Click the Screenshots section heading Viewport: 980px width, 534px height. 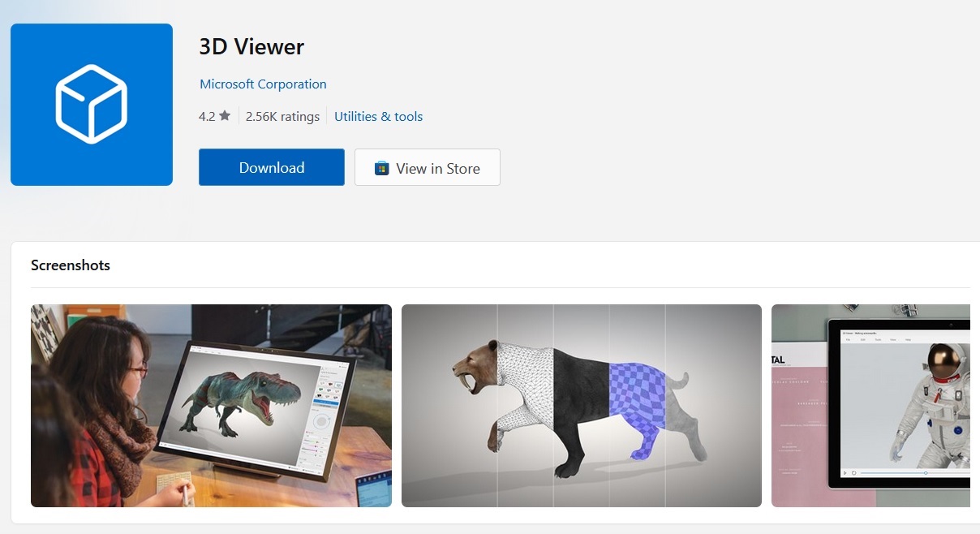coord(71,265)
